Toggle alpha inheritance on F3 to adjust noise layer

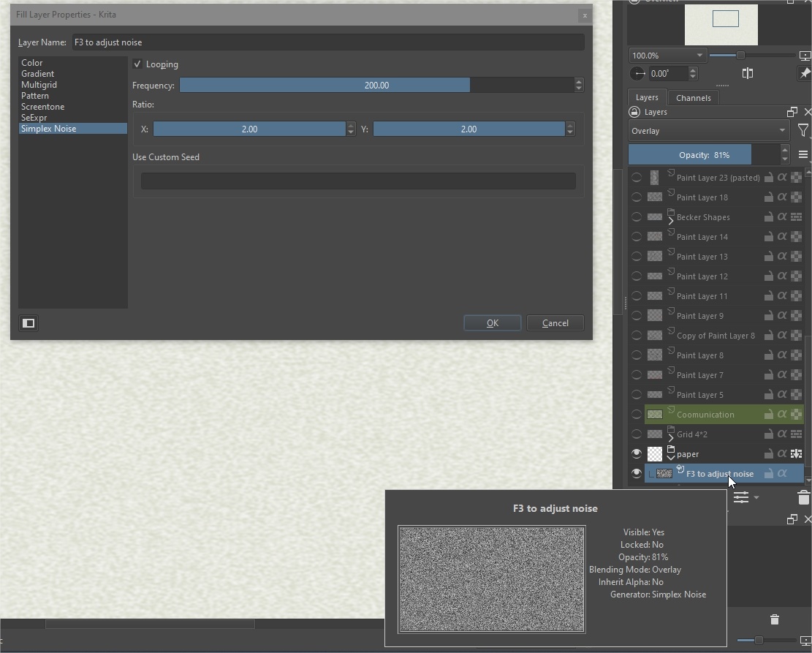coord(782,474)
